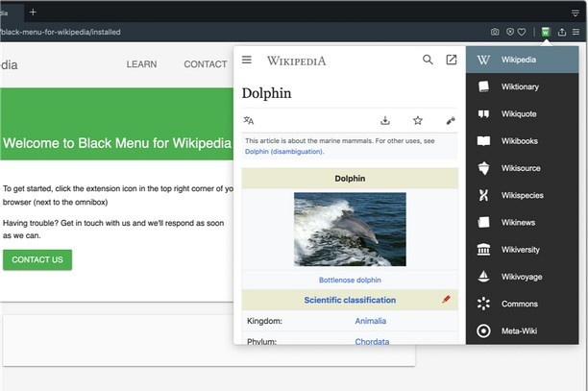The width and height of the screenshot is (588, 391).
Task: Click the Bottlenose dolphin photo thumbnail
Action: coord(350,229)
